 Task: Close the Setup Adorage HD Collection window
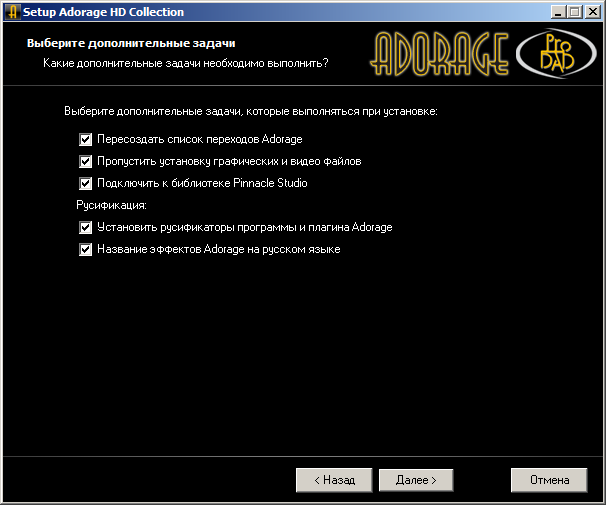point(592,12)
